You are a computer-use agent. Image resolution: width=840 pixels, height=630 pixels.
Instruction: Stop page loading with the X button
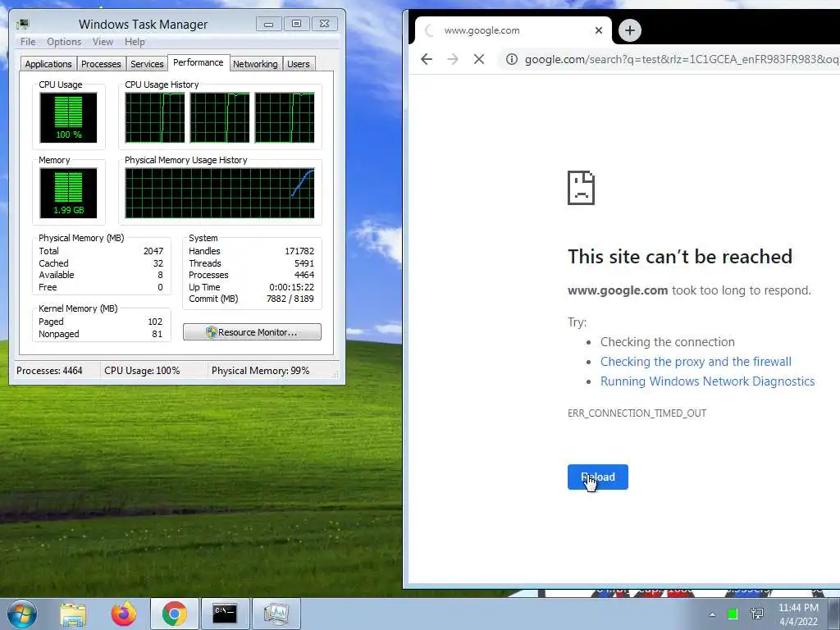tap(479, 59)
